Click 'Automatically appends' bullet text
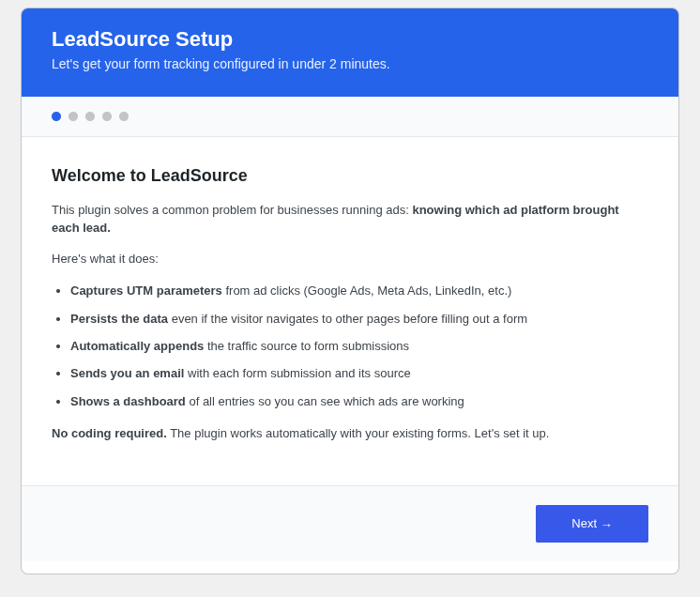 (137, 346)
